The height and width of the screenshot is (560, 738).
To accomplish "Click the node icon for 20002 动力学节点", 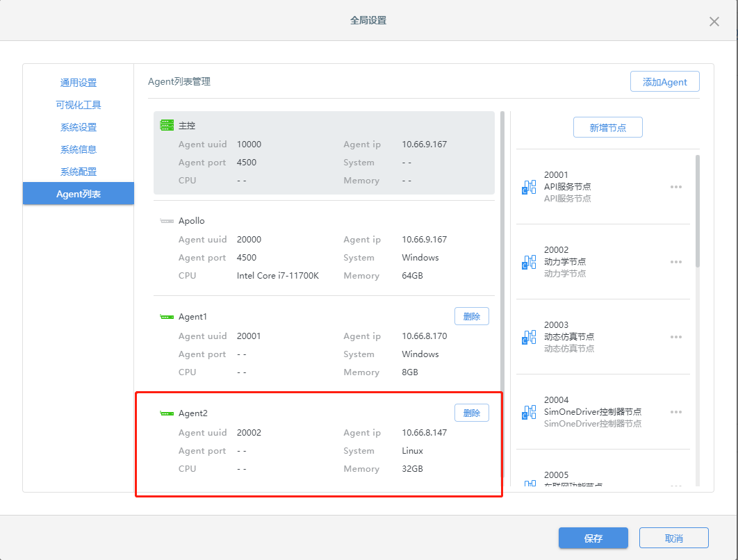I will [530, 262].
